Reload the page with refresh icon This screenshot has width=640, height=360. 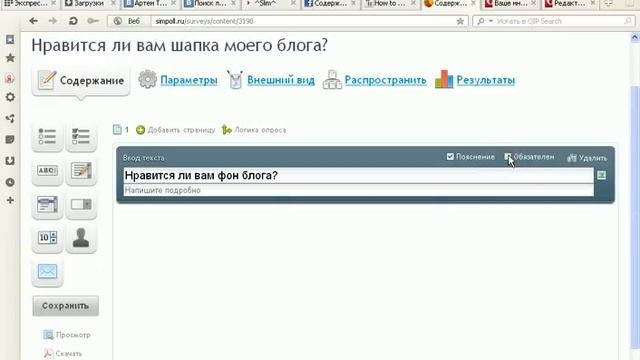73,21
